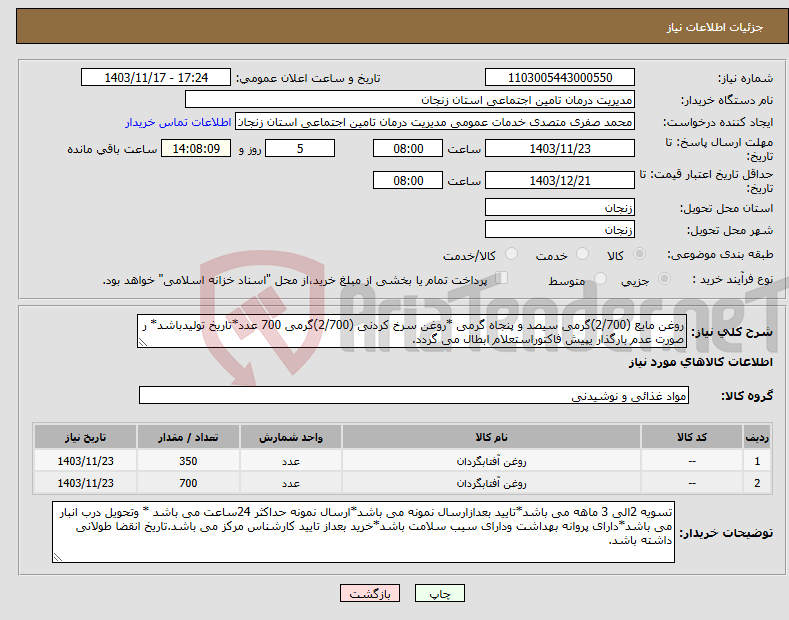Click the buyer notes text area
The height and width of the screenshot is (620, 789).
(x=363, y=532)
